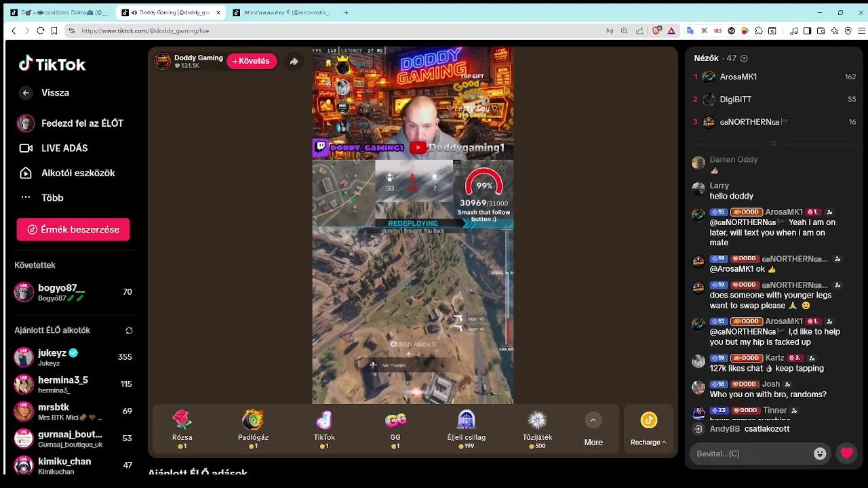868x488 pixels.
Task: Expand the viewer ranking list
Action: 774,144
